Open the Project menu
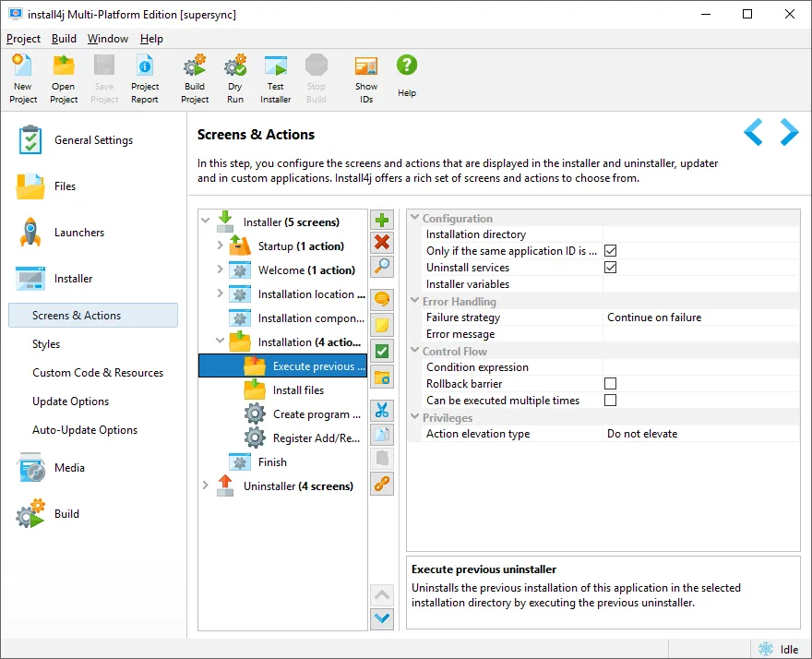This screenshot has width=812, height=659. [23, 39]
